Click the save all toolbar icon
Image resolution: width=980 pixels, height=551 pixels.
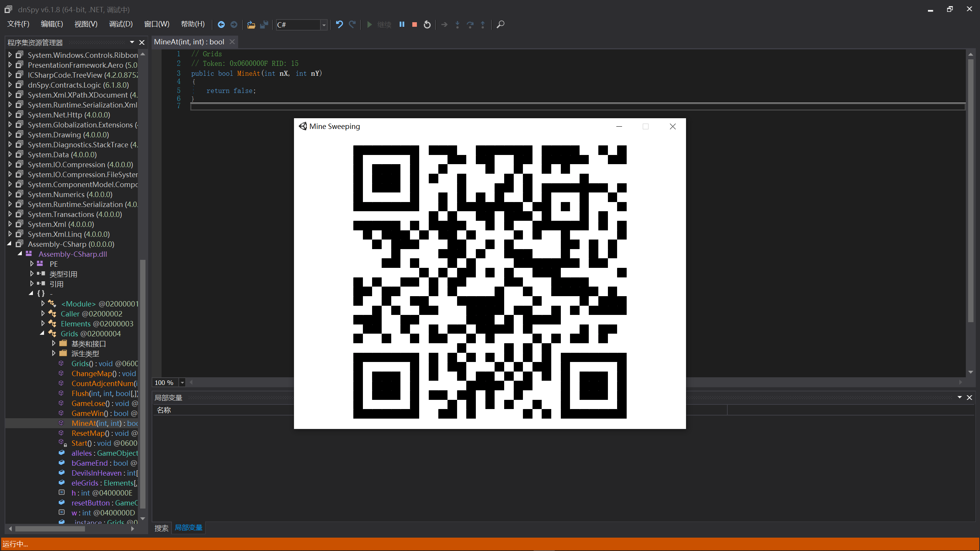coord(264,24)
